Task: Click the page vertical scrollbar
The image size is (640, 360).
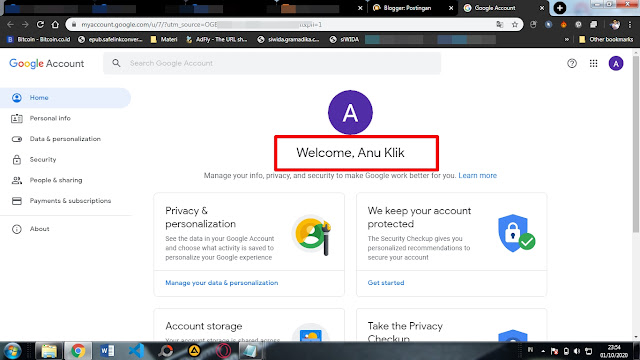Action: (x=636, y=143)
